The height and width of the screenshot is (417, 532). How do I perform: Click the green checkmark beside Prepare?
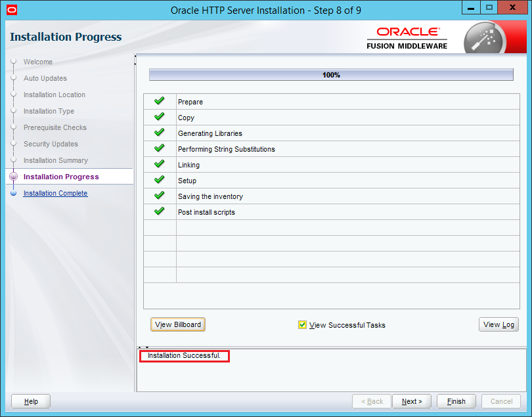159,101
